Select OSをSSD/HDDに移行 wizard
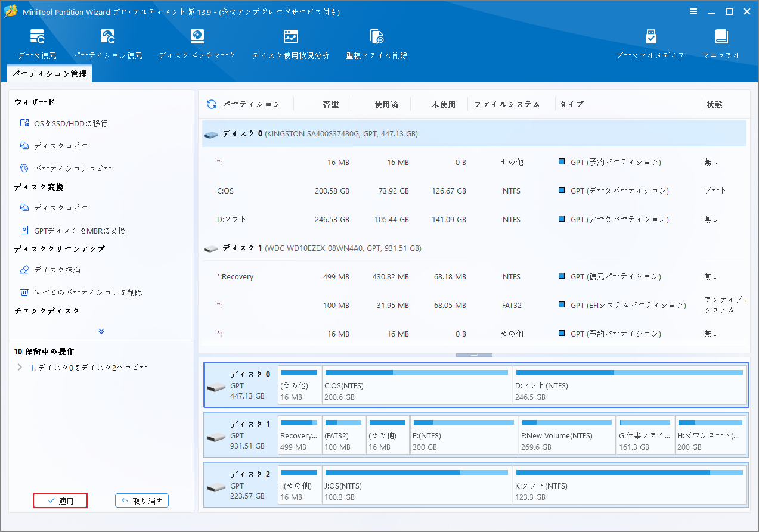This screenshot has width=759, height=532. click(x=64, y=123)
